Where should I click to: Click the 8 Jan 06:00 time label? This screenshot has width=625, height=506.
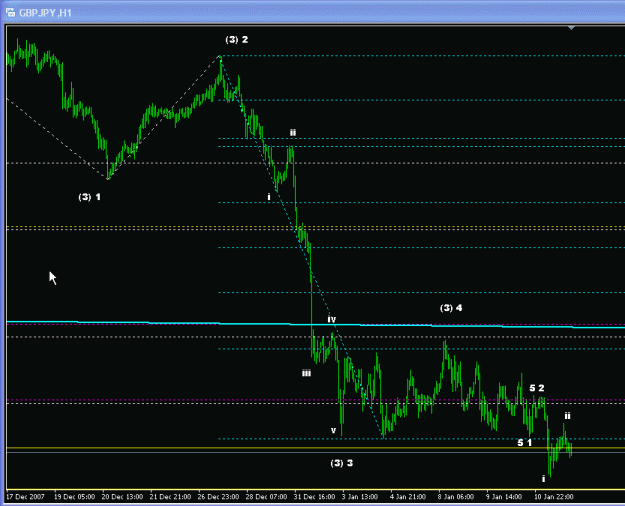click(x=456, y=497)
